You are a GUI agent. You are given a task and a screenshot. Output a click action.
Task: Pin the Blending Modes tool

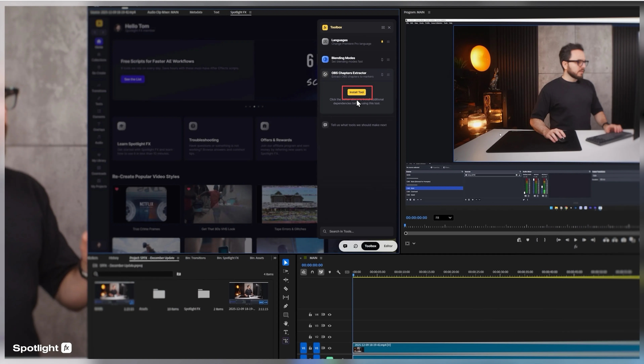tap(382, 59)
